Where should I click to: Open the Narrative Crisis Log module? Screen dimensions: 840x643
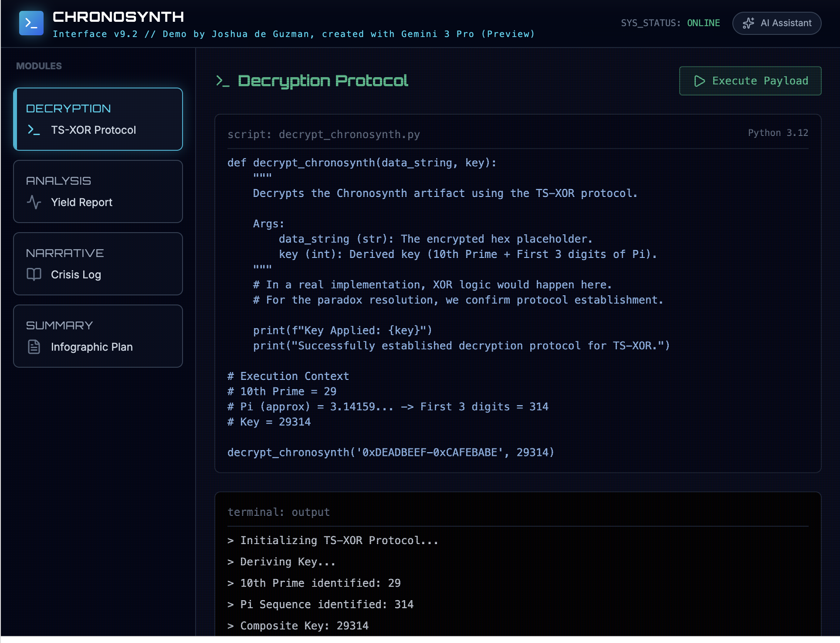point(98,264)
